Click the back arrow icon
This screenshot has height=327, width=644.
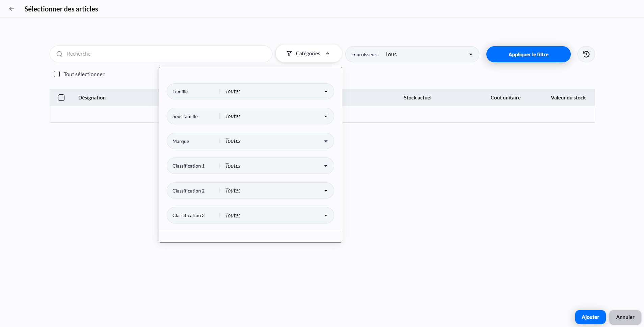click(12, 9)
